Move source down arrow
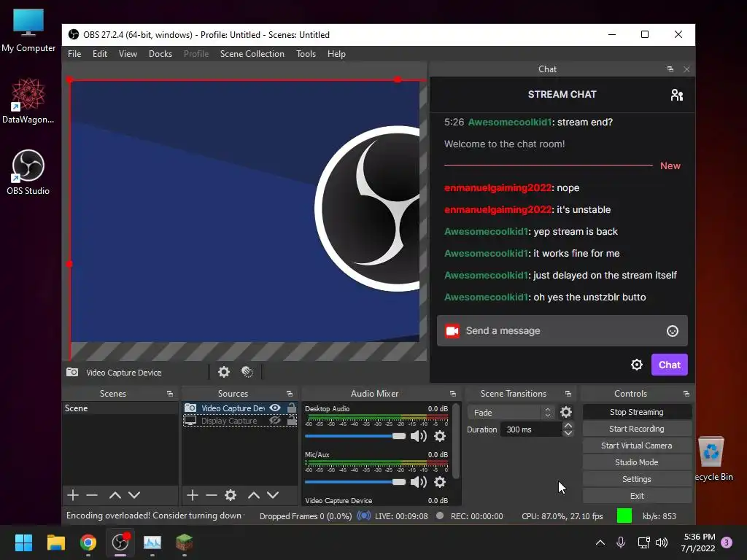The height and width of the screenshot is (560, 747). tap(273, 495)
